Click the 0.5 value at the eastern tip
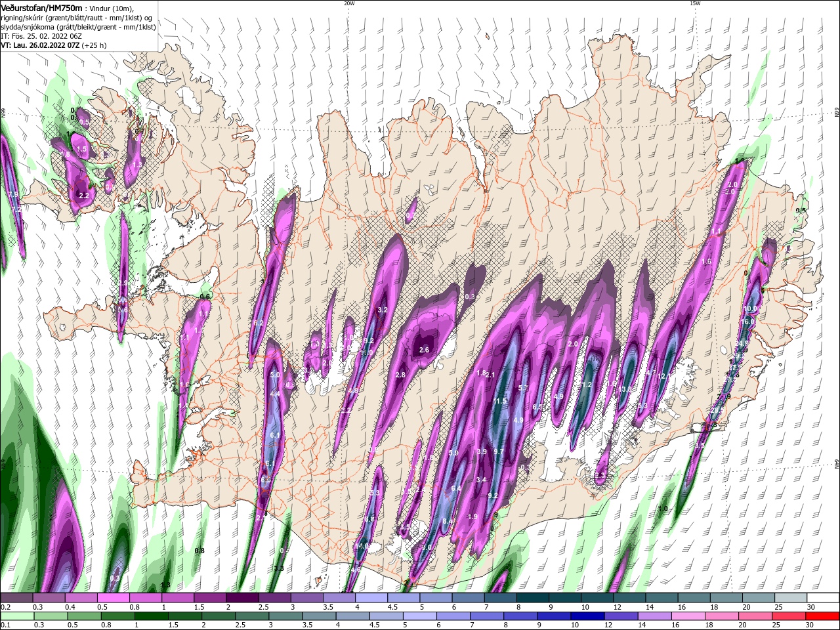The image size is (840, 630). click(801, 211)
